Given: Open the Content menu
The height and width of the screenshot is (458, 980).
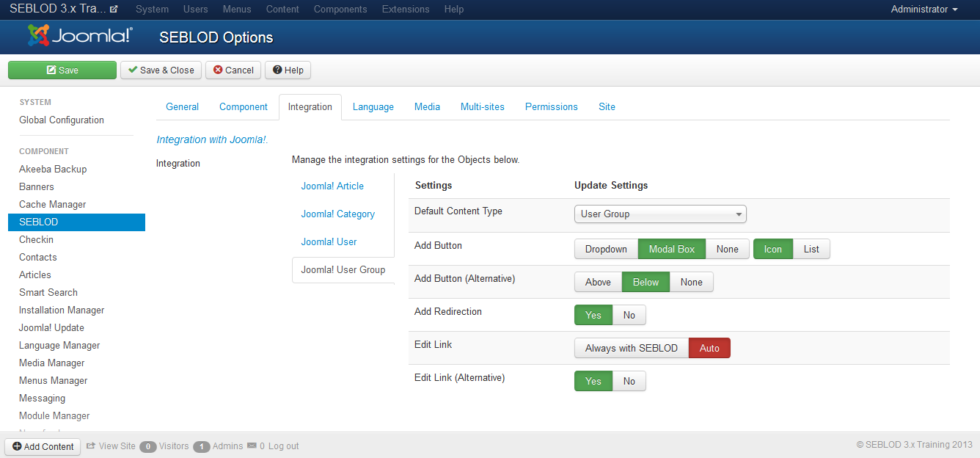Looking at the screenshot, I should [x=282, y=10].
